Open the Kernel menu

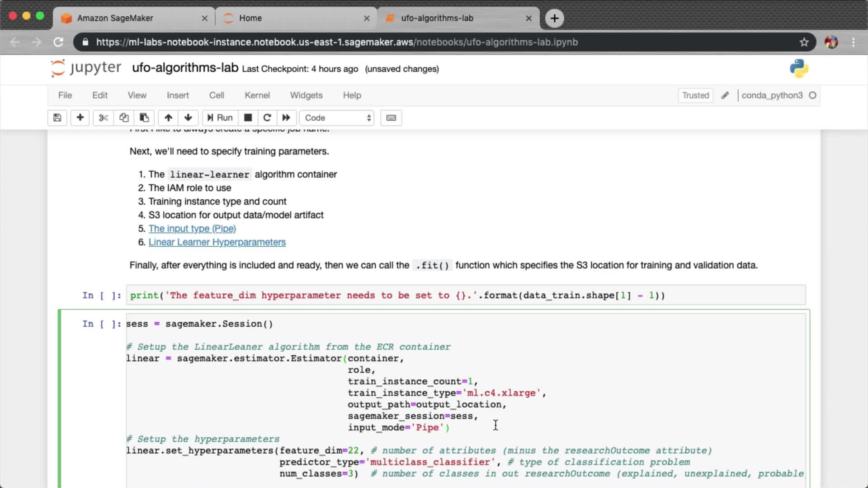[257, 95]
